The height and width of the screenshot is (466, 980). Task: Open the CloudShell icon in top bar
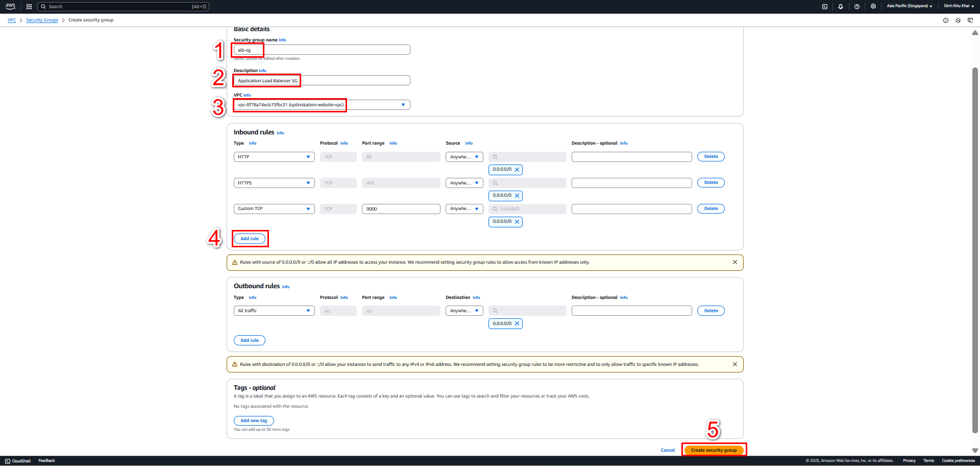[825, 7]
